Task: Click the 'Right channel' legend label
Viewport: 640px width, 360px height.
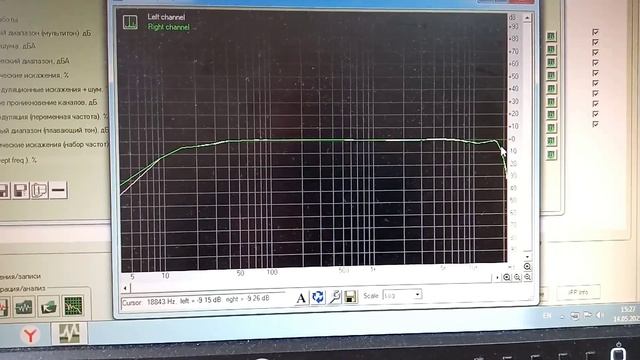Action: pyautogui.click(x=169, y=27)
